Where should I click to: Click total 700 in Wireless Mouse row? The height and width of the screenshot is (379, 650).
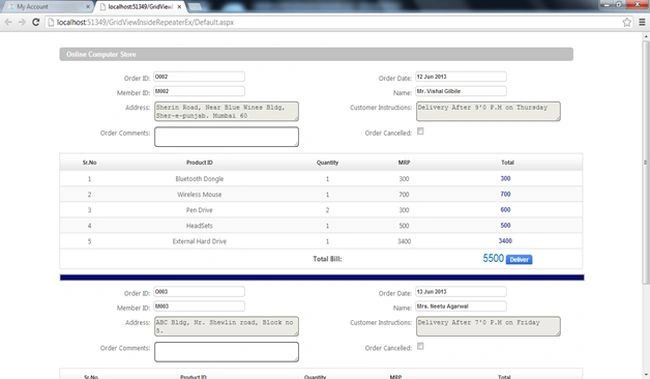[505, 194]
